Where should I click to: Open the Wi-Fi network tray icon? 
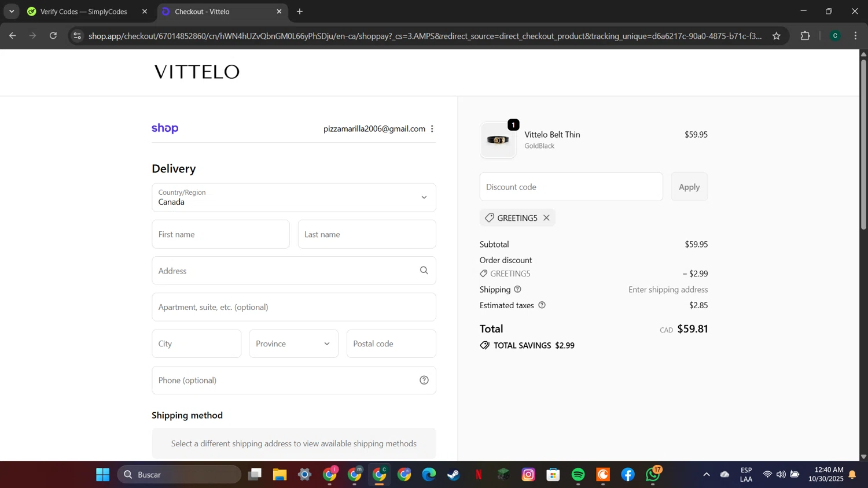click(767, 475)
